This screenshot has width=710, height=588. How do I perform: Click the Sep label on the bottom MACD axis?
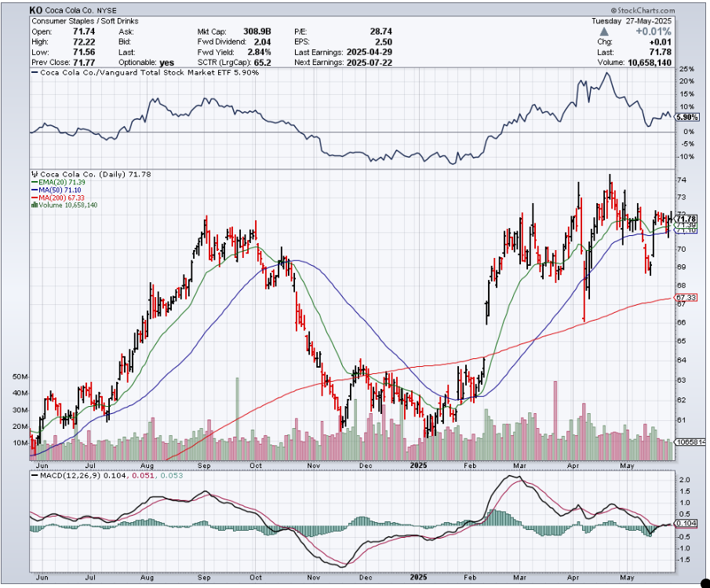click(204, 578)
